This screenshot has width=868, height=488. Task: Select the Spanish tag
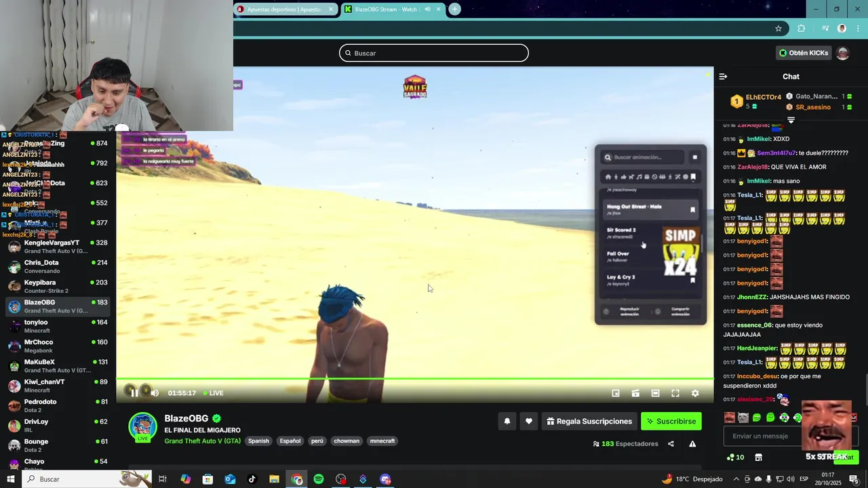point(258,441)
